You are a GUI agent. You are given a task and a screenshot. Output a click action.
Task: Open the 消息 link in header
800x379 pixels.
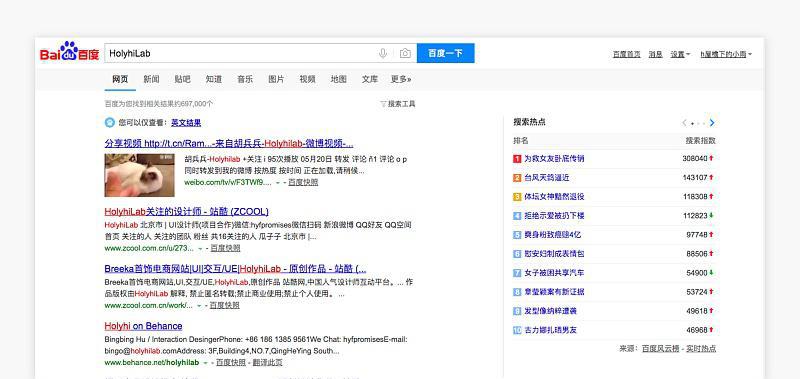[x=656, y=54]
